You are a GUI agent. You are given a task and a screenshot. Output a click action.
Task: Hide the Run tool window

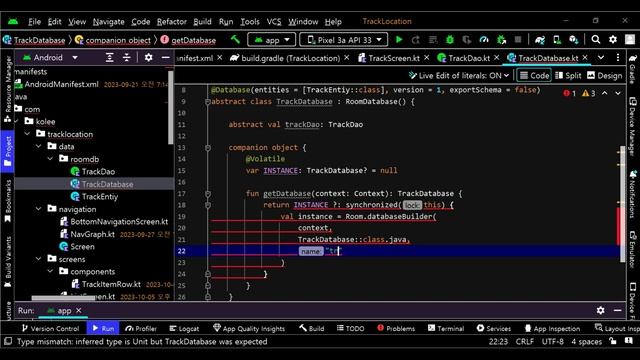(618, 310)
